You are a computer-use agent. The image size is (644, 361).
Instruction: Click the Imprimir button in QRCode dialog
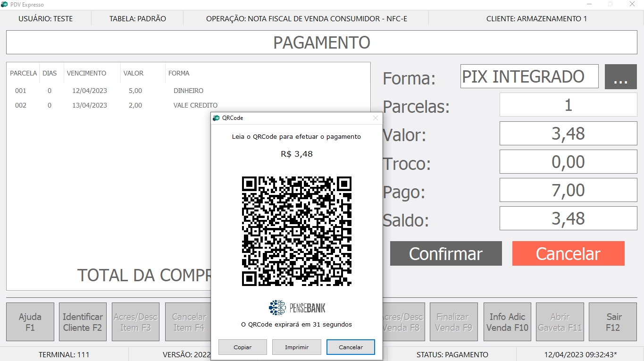tap(297, 347)
